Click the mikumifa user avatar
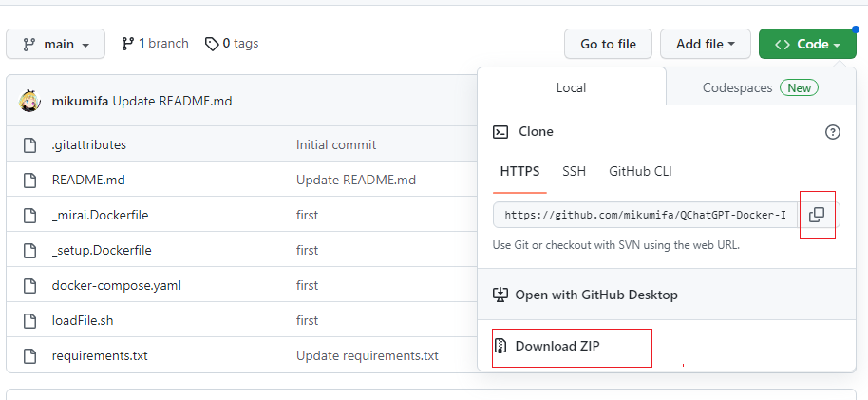Image resolution: width=868 pixels, height=400 pixels. click(30, 101)
